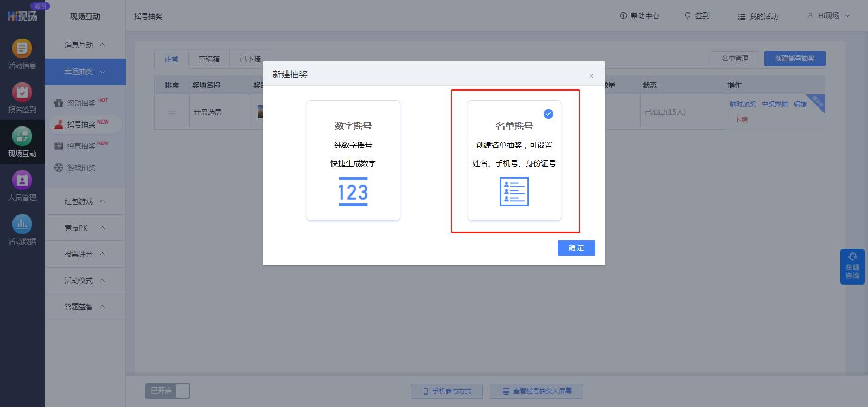Choose the 数字摇号 card
Screen dimensions: 868x407
[x=353, y=161]
